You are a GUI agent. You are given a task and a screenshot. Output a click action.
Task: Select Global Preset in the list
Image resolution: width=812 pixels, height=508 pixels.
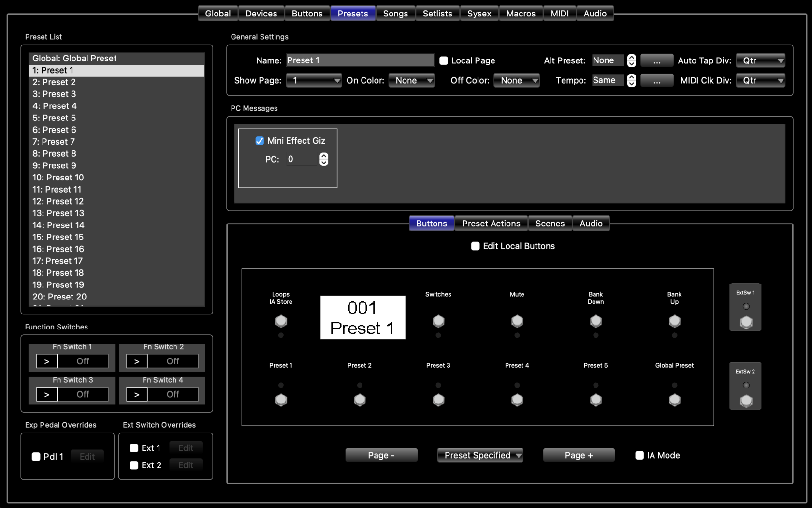pos(116,58)
